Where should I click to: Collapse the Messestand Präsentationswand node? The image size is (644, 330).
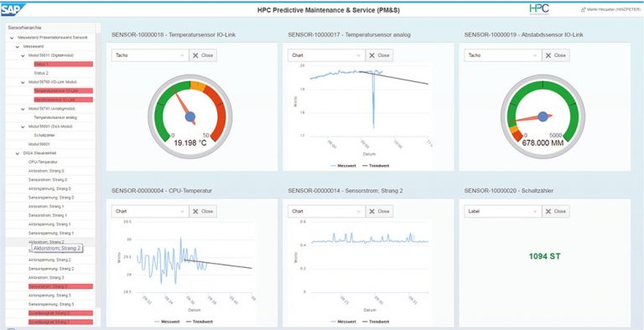[12, 38]
